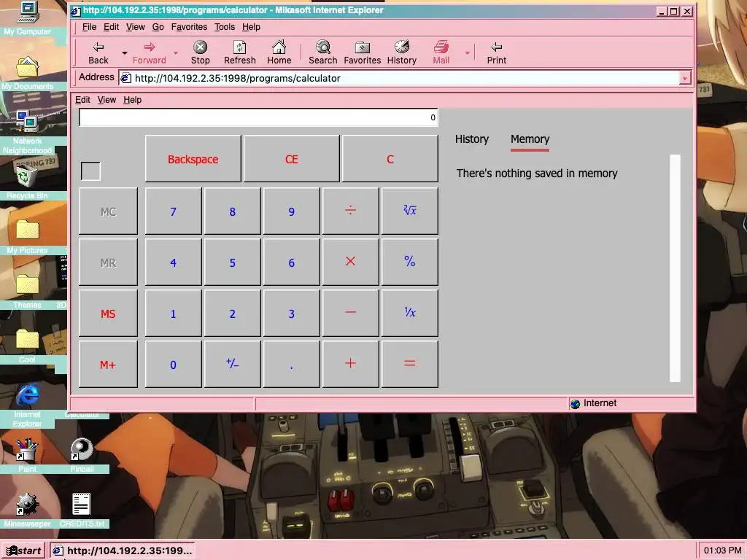Open the Favorites toolbar button
Image resolution: width=747 pixels, height=560 pixels.
pyautogui.click(x=362, y=52)
